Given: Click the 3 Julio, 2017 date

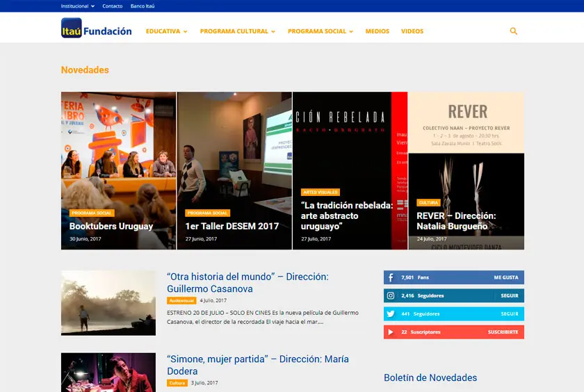Looking at the screenshot, I should click(x=204, y=383).
